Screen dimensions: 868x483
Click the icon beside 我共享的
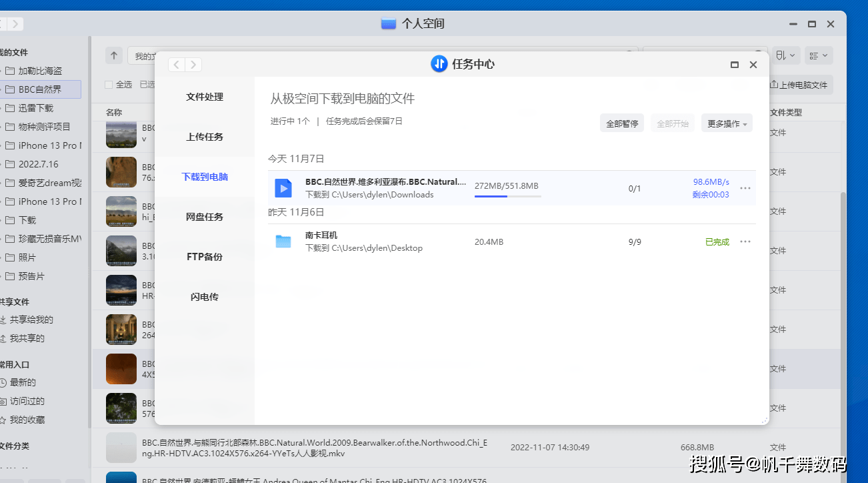click(3, 339)
